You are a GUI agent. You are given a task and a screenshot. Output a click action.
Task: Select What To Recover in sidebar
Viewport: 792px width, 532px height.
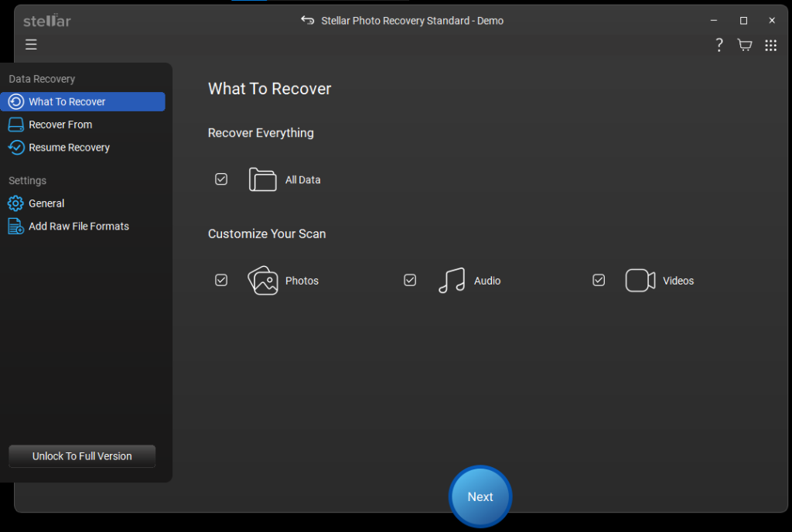(x=83, y=101)
